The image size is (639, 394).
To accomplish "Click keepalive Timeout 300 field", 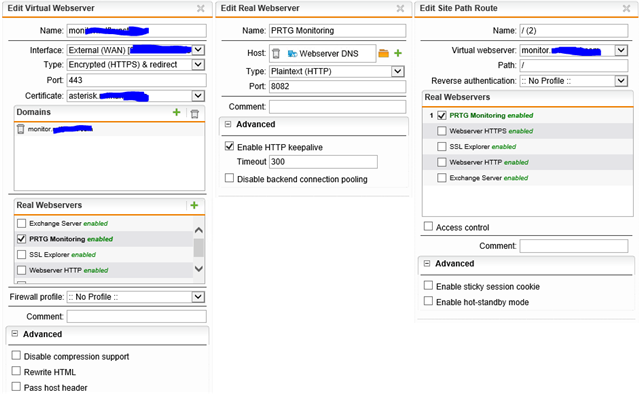I will pyautogui.click(x=323, y=162).
